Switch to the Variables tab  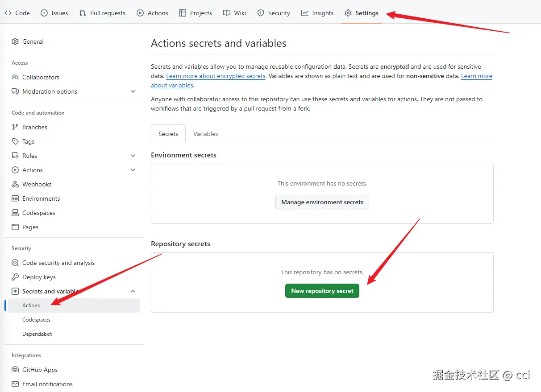[x=205, y=134]
